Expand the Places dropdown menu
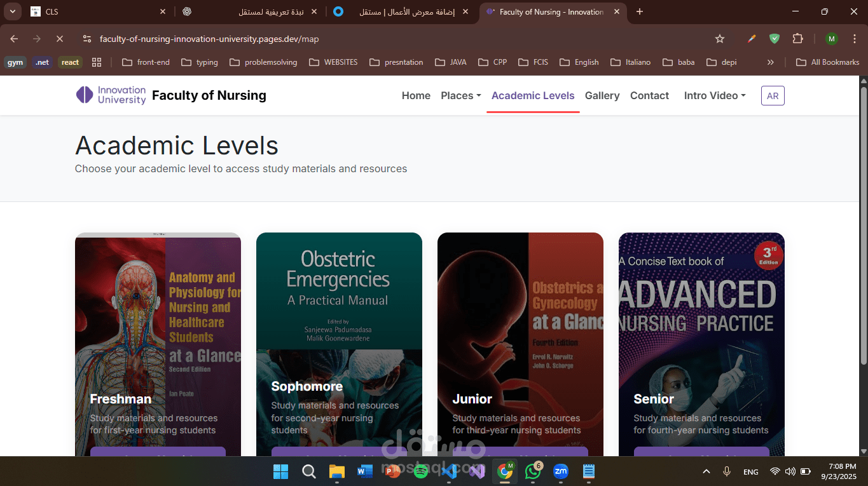This screenshot has height=486, width=868. 461,95
